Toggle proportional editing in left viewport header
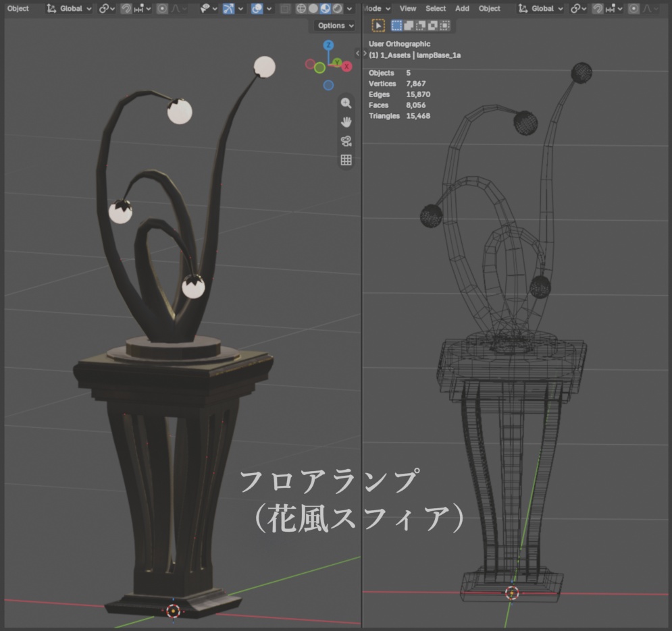This screenshot has width=672, height=631. click(162, 9)
